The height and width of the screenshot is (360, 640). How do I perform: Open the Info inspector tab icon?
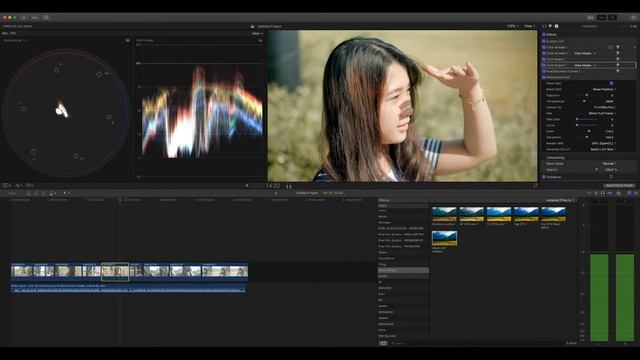click(x=556, y=26)
